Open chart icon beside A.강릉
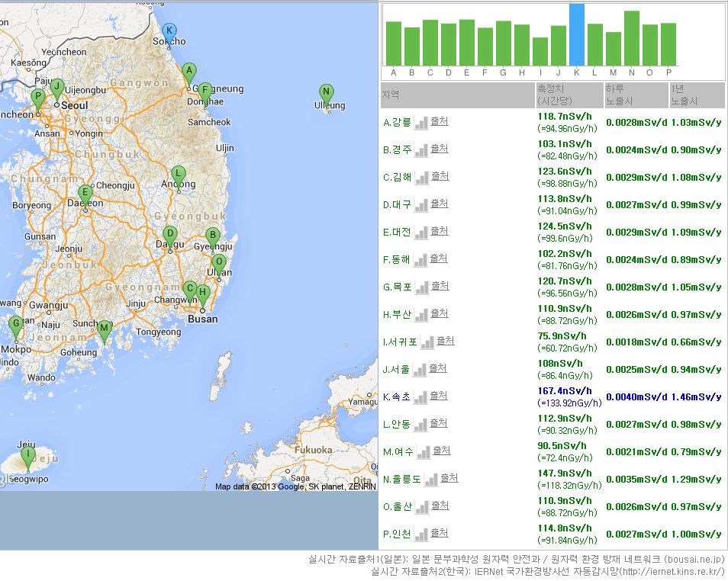 (420, 124)
